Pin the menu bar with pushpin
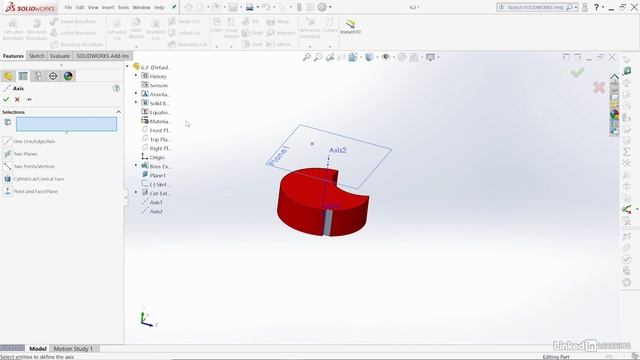 174,7
